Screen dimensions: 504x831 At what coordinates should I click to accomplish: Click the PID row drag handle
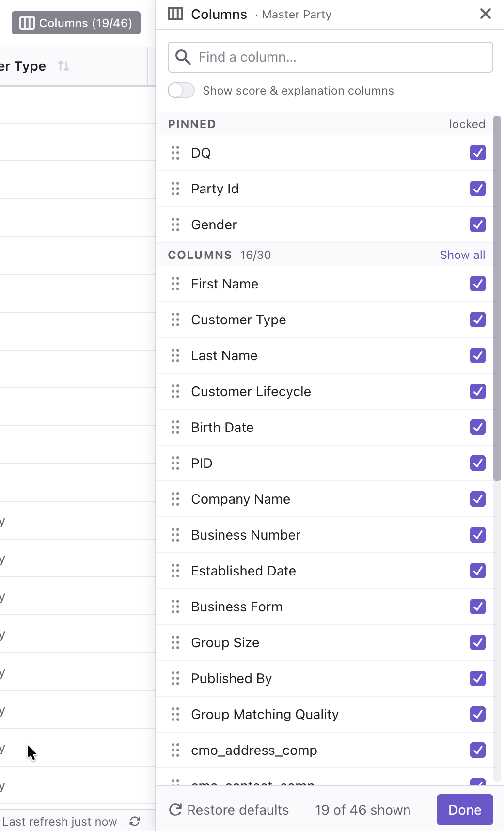[175, 463]
